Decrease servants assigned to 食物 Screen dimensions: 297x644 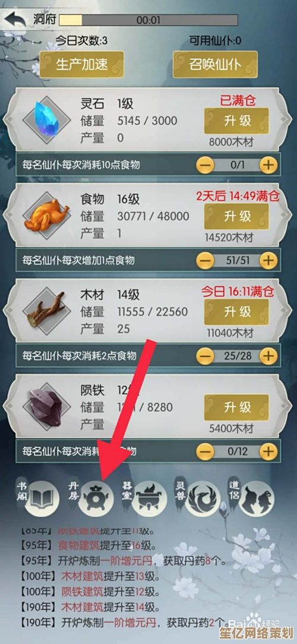point(205,261)
